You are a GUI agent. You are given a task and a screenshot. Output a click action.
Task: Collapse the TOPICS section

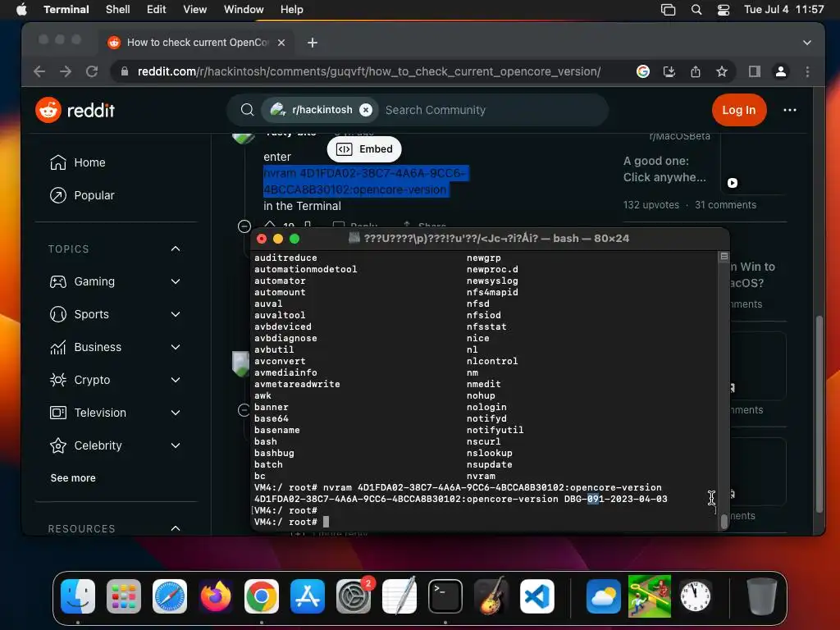click(x=176, y=249)
